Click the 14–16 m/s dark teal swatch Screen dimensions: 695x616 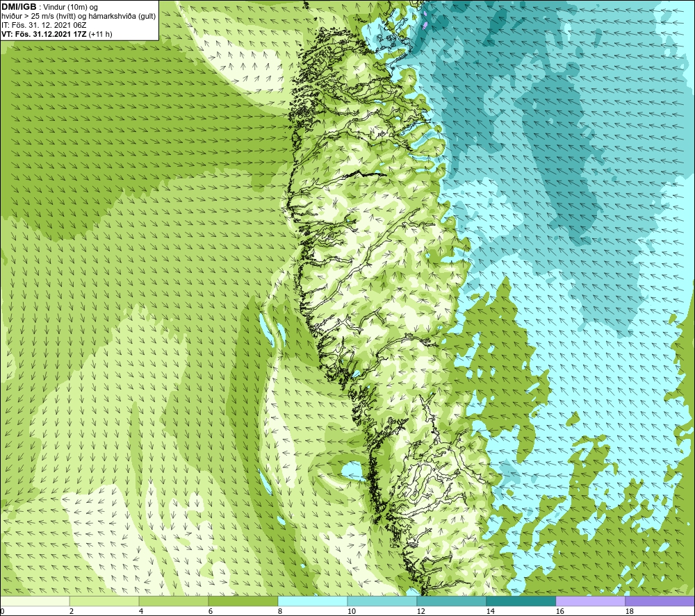click(521, 601)
